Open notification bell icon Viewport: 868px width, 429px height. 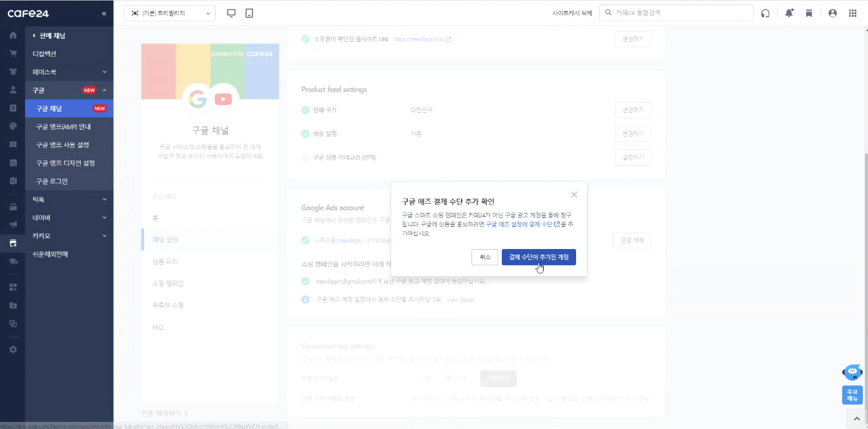(x=789, y=13)
